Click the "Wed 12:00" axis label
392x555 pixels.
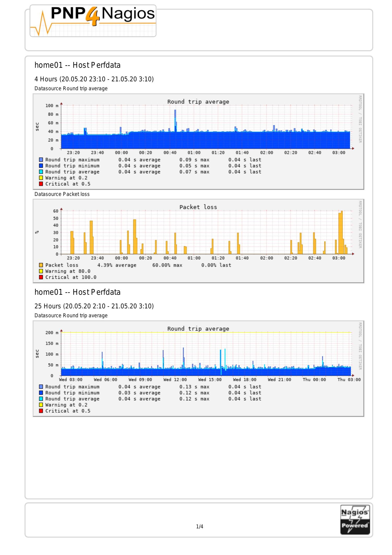pos(175,380)
